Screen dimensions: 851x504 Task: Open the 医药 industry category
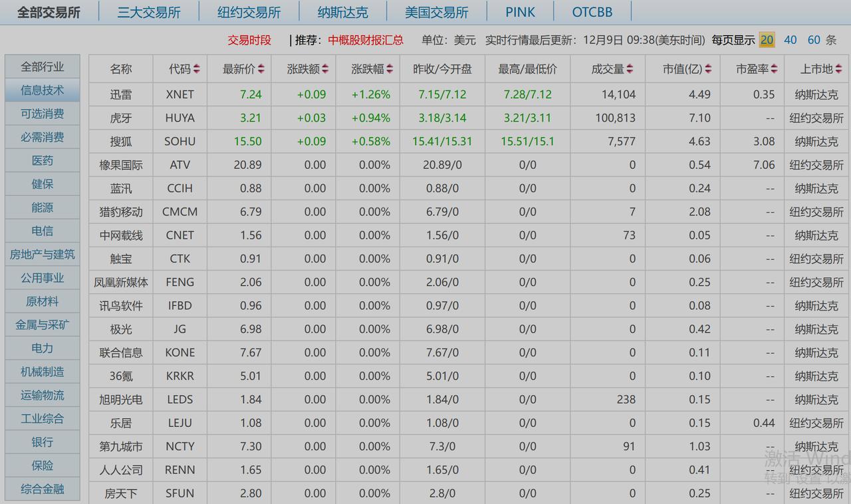pos(43,161)
